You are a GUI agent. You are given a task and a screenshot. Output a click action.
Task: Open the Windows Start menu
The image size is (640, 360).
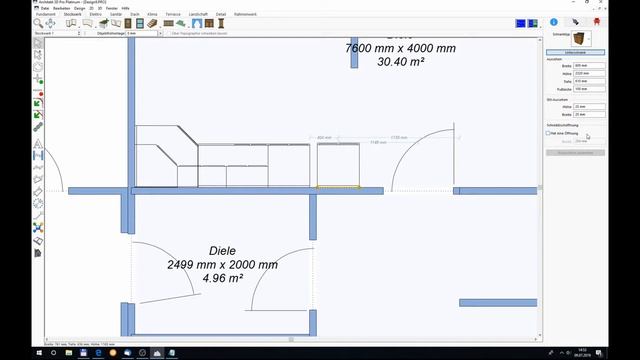pyautogui.click(x=39, y=353)
